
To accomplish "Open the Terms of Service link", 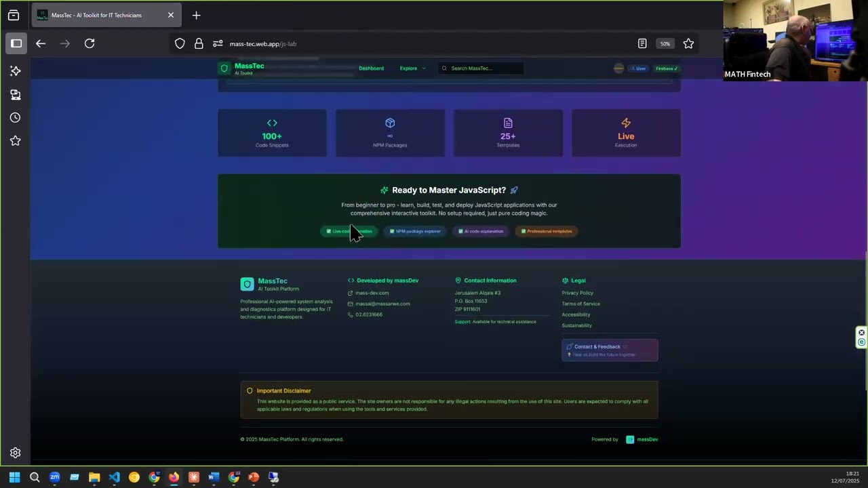I will (x=581, y=304).
